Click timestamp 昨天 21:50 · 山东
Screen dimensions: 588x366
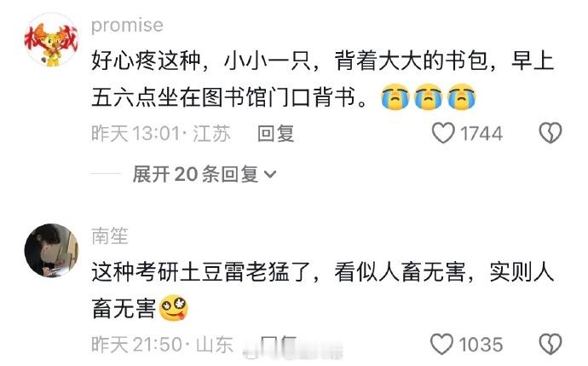(163, 345)
